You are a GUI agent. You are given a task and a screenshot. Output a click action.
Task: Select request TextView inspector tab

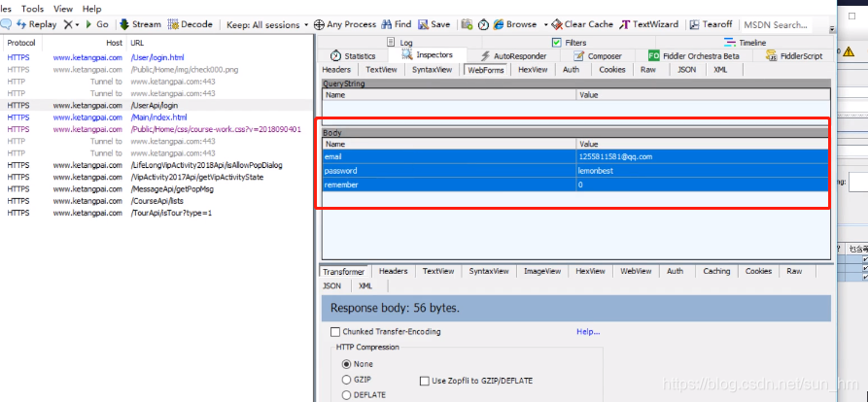381,70
